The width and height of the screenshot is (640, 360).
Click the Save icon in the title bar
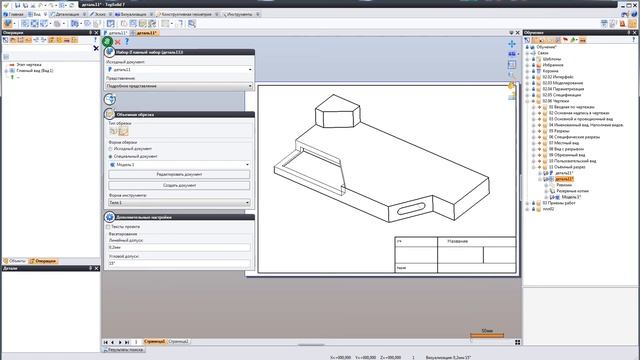[18, 5]
